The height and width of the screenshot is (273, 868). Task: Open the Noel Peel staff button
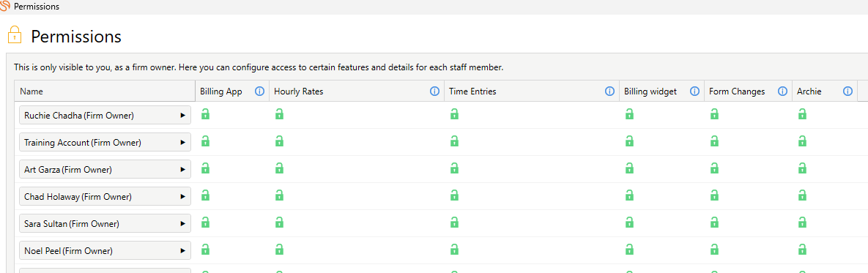(x=105, y=251)
